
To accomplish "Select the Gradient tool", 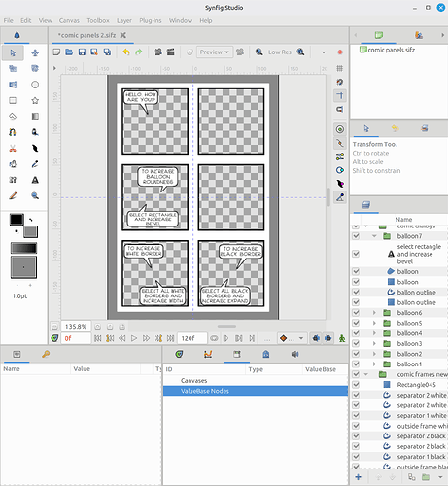I will 35,117.
